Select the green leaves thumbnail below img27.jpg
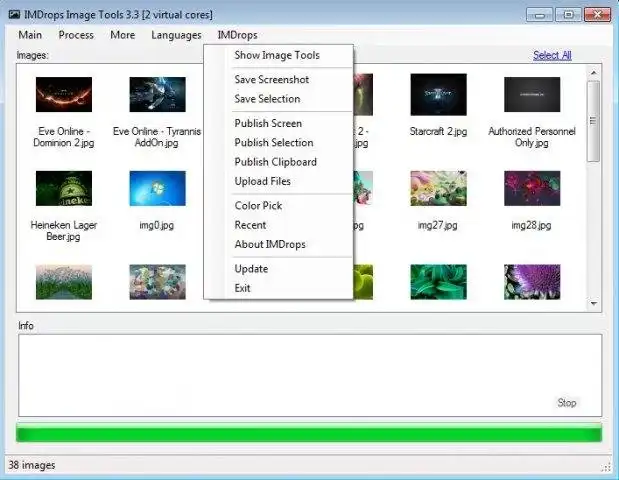This screenshot has width=619, height=480. [439, 282]
